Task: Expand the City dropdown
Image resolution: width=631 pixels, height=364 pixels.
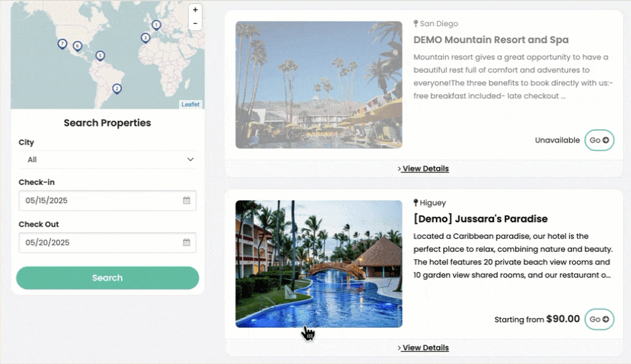Action: 107,160
